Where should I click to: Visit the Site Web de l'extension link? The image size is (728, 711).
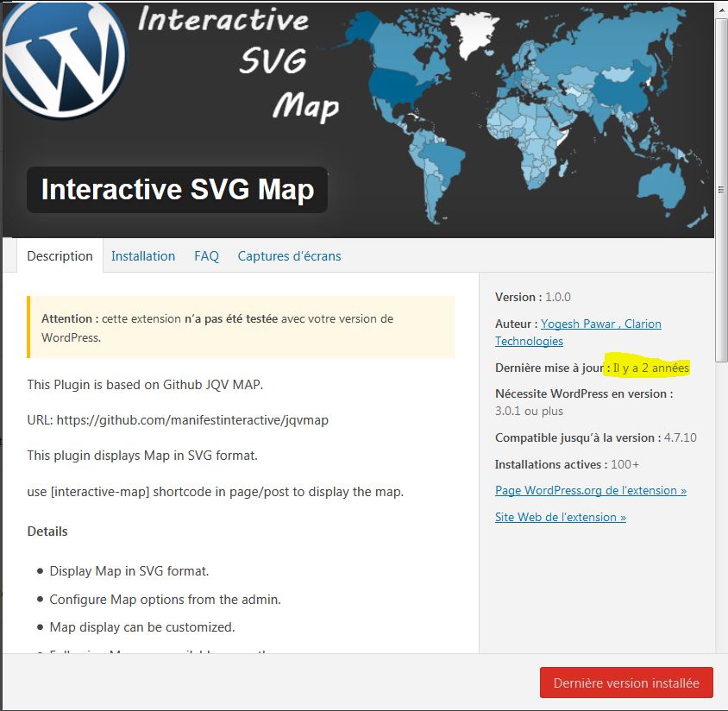point(560,517)
